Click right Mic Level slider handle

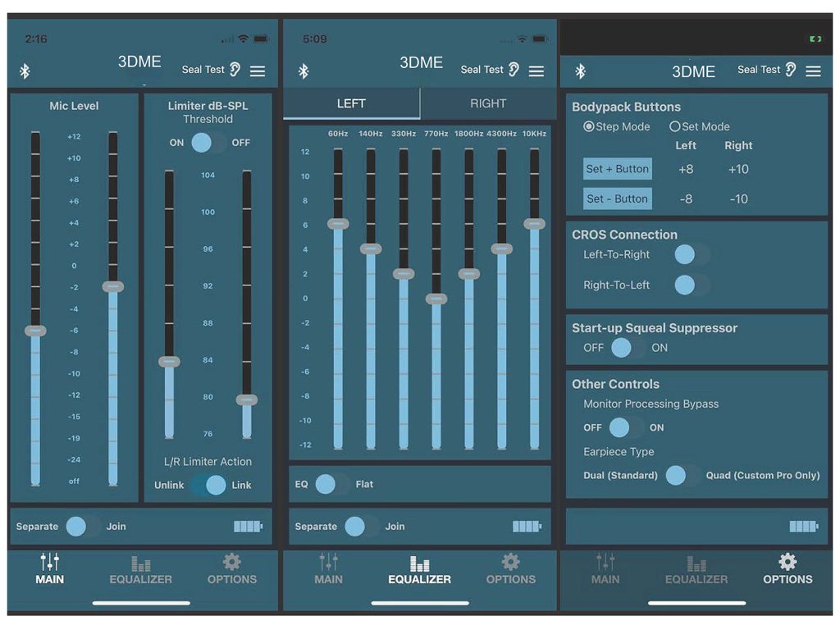point(113,286)
